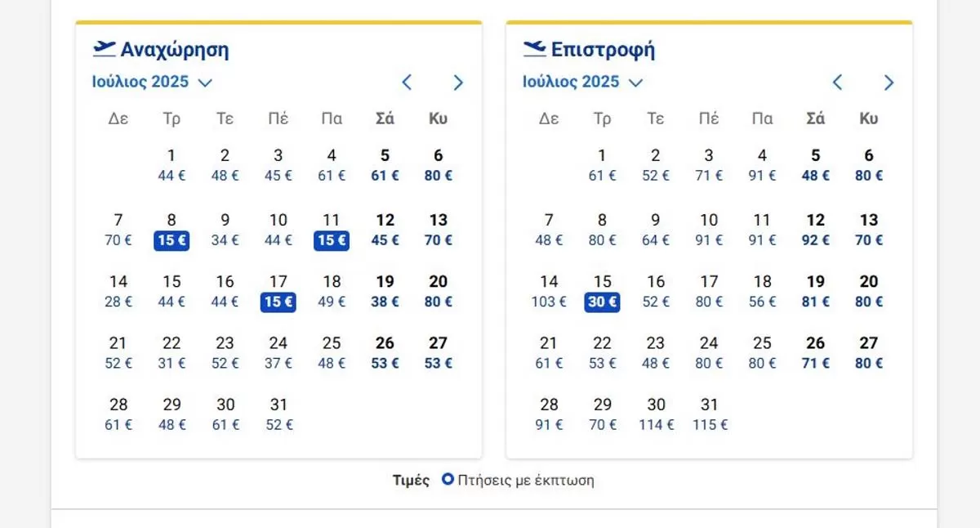
Task: Select departure July 14 at 28 €
Action: click(118, 292)
